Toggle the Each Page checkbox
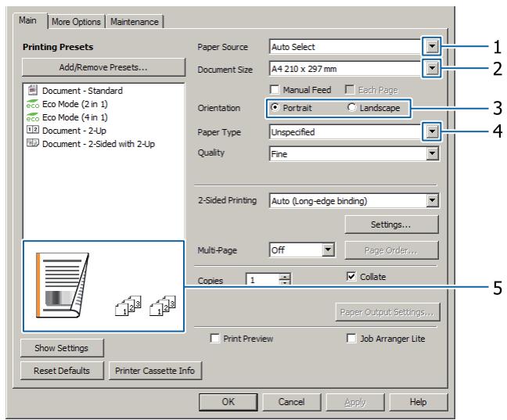The image size is (507, 420). click(350, 90)
